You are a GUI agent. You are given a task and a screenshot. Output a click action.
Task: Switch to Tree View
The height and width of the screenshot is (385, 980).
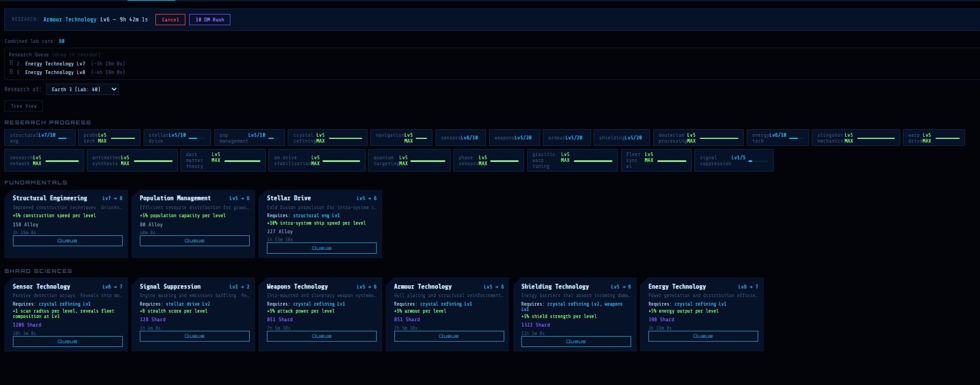pos(24,106)
